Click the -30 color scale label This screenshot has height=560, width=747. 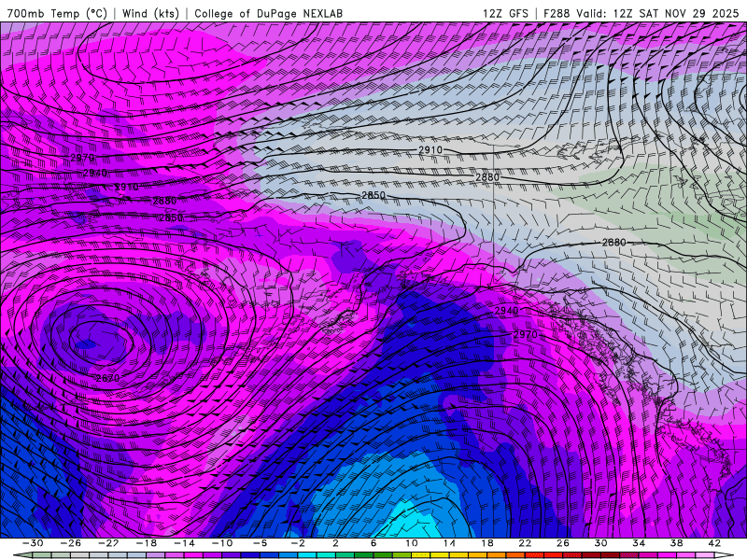point(33,543)
